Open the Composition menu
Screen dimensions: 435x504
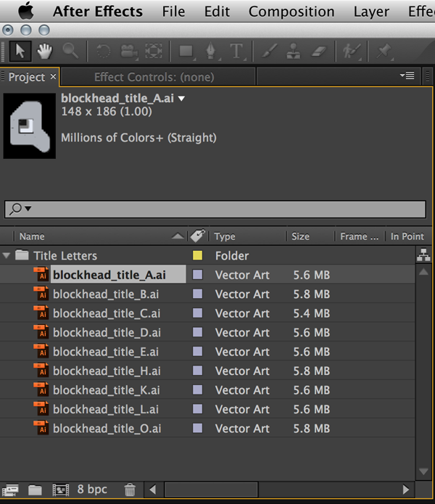coord(291,12)
